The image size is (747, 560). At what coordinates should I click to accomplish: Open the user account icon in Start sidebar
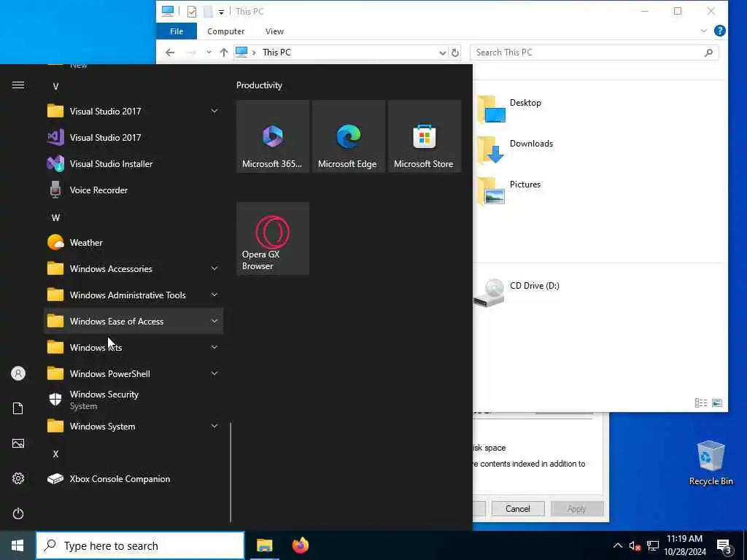pos(18,373)
